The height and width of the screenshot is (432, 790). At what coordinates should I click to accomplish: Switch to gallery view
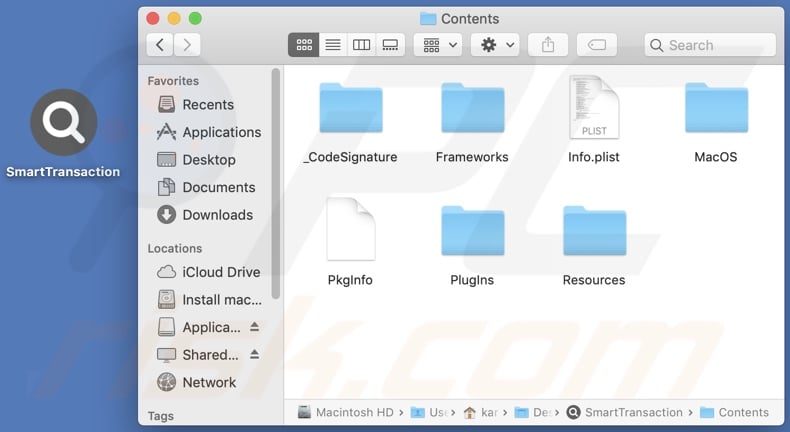[x=390, y=45]
